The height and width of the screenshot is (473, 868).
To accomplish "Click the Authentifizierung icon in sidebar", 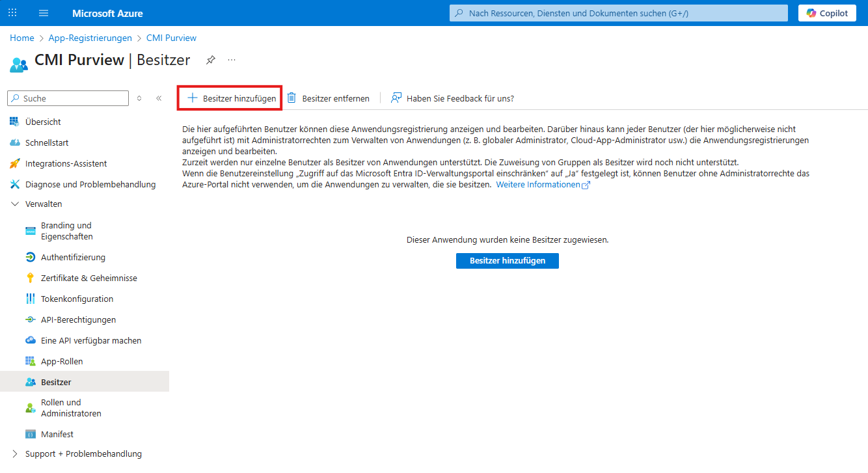I will click(x=30, y=257).
